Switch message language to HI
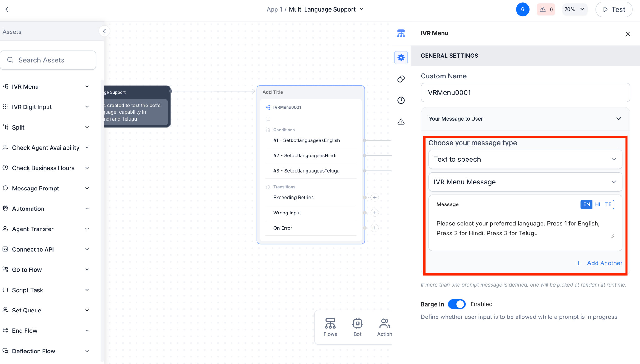The height and width of the screenshot is (364, 640). point(597,204)
